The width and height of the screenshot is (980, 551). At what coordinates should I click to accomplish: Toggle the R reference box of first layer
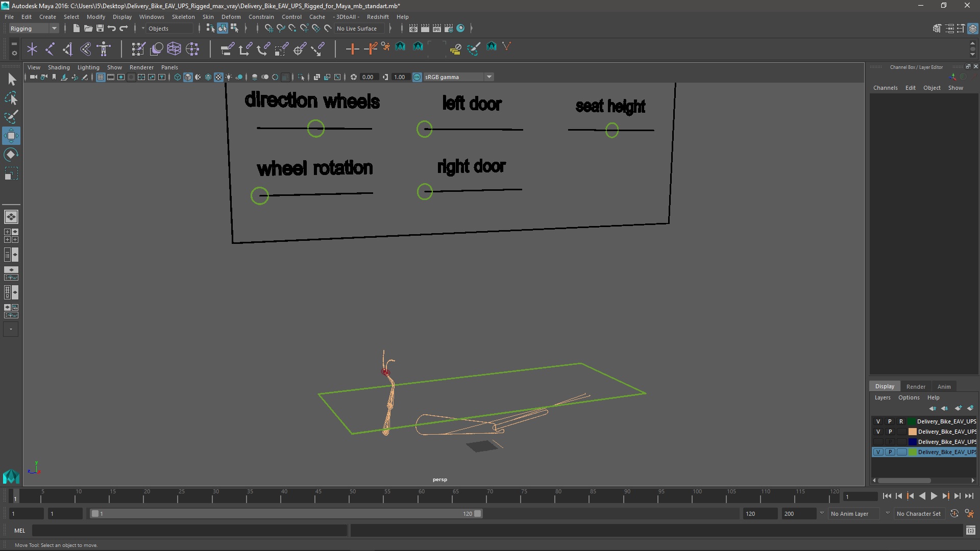[x=901, y=421]
